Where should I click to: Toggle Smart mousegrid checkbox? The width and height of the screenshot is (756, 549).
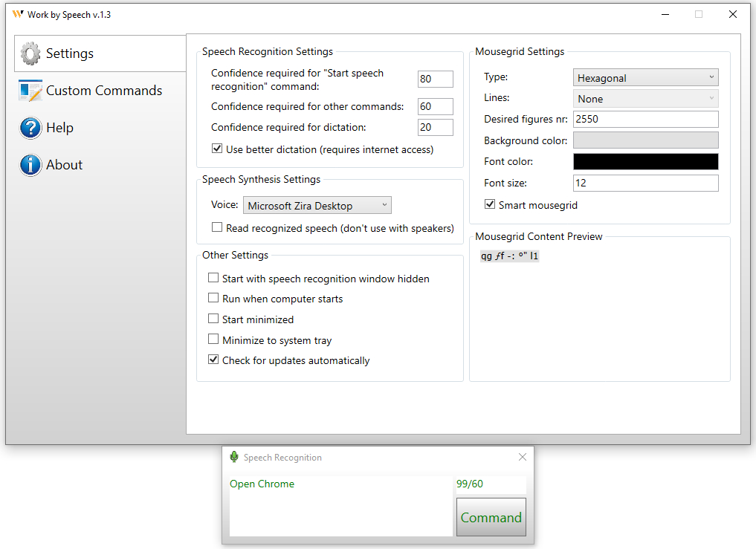click(x=490, y=205)
